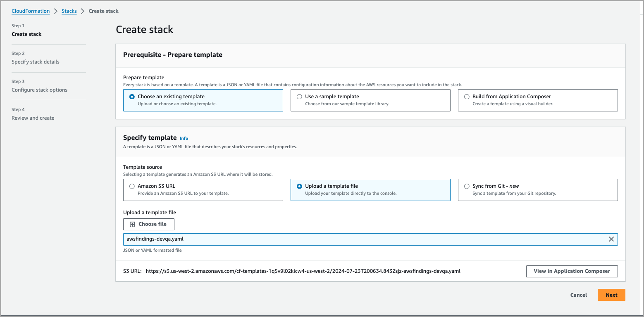Select Sync from Git template source

(x=467, y=186)
